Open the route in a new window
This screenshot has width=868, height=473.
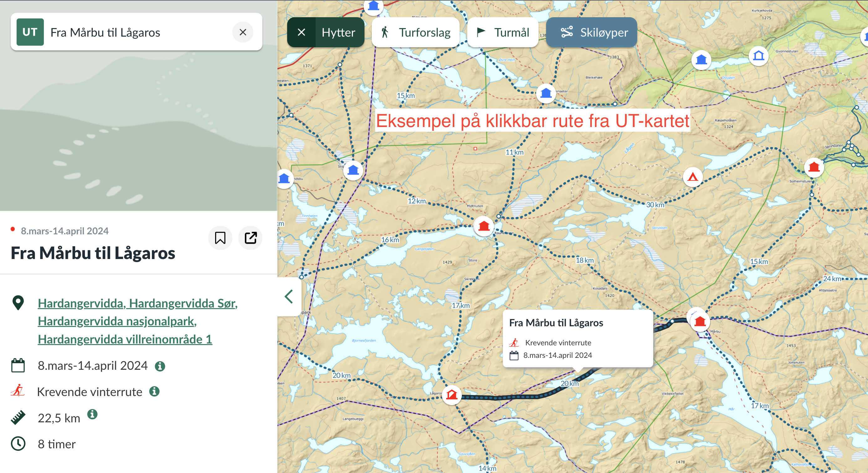coord(251,238)
